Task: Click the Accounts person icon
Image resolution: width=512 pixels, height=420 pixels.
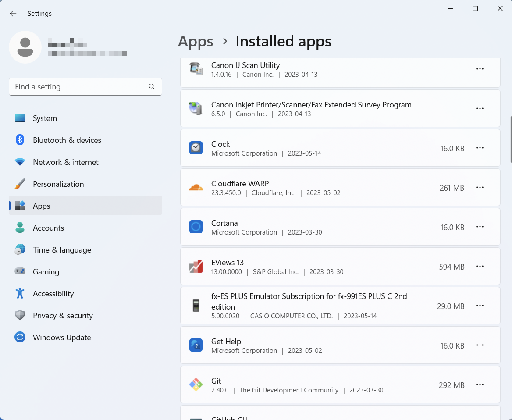Action: coord(20,227)
